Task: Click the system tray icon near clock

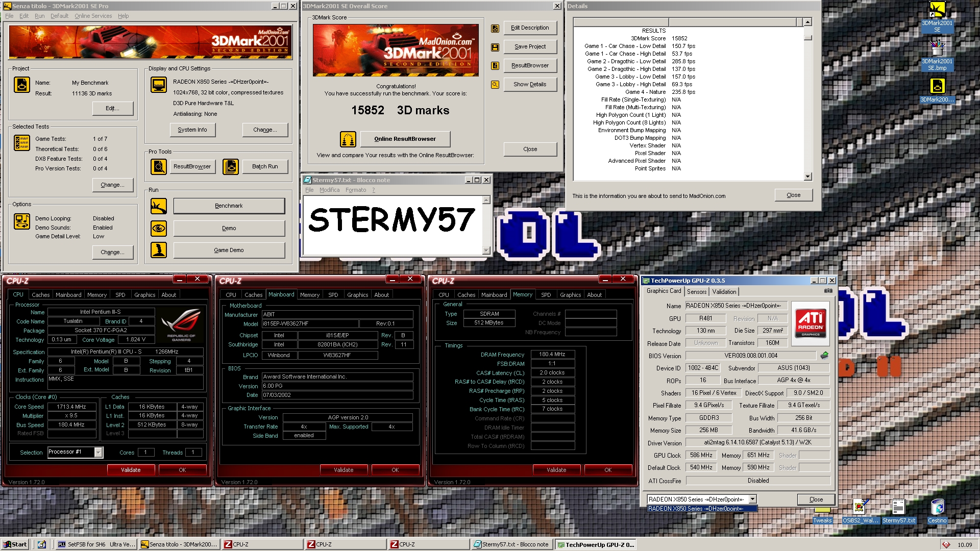Action: coord(946,544)
